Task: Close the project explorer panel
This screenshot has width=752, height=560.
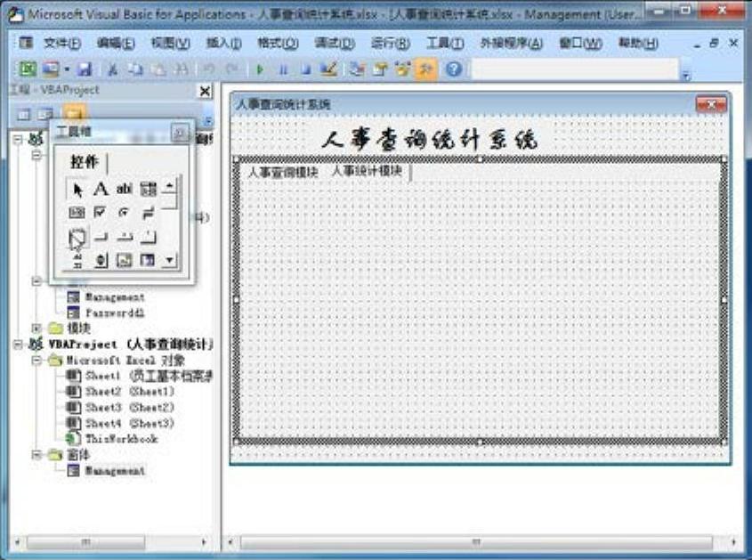Action: (205, 91)
